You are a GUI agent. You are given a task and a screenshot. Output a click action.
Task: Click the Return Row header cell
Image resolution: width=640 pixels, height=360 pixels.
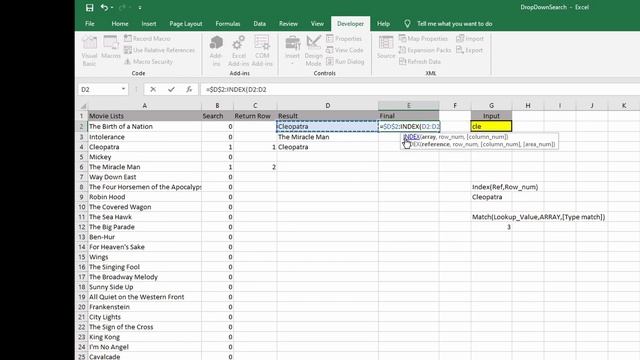255,116
